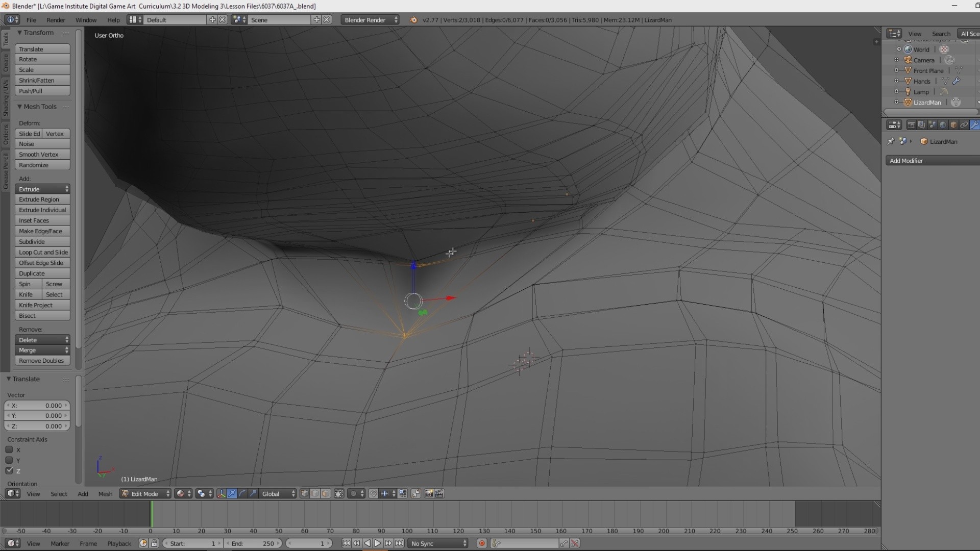
Task: Open Object properties cube tab icon
Action: coord(953,124)
